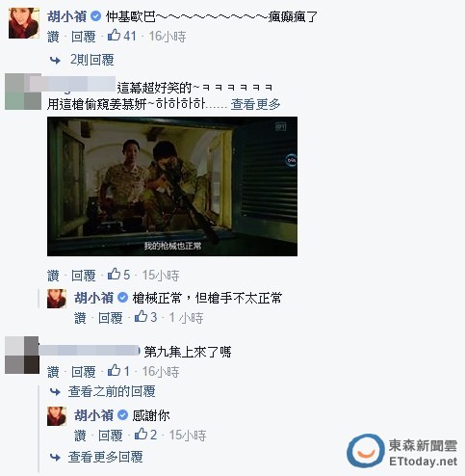Click thumbs-up icon with 3 likes

(x=141, y=316)
